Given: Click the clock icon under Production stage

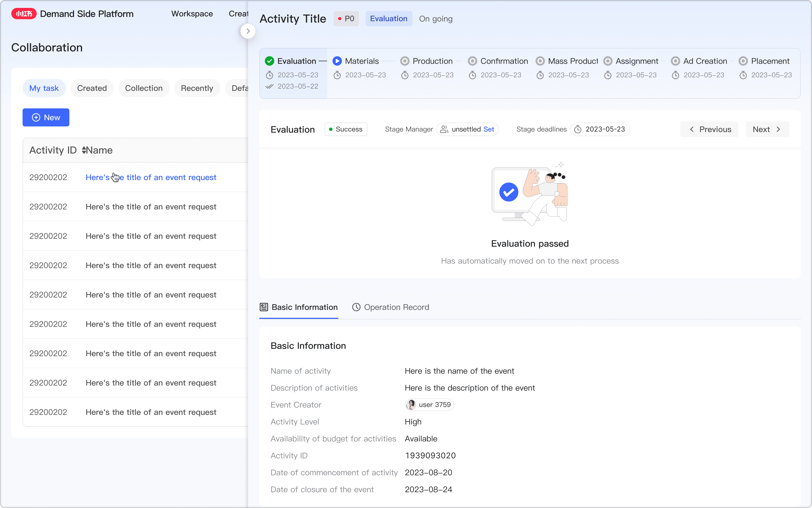Looking at the screenshot, I should click(405, 75).
